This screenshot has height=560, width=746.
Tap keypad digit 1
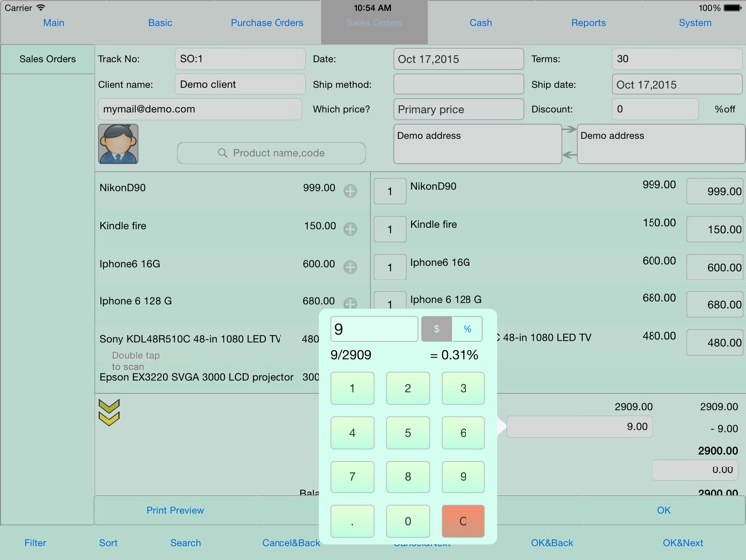coord(352,388)
